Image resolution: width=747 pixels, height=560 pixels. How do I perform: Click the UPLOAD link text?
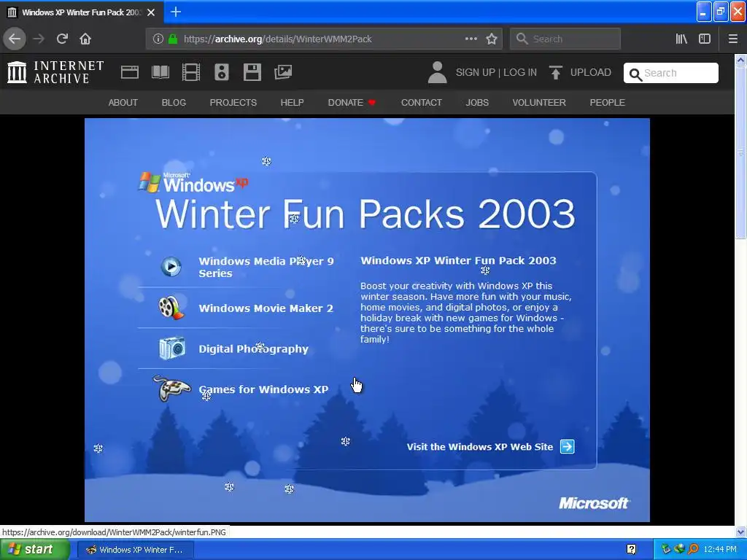click(x=591, y=72)
